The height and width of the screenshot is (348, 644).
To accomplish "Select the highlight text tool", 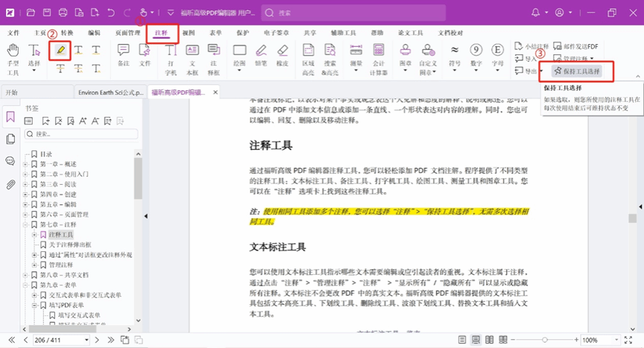I will (x=60, y=51).
